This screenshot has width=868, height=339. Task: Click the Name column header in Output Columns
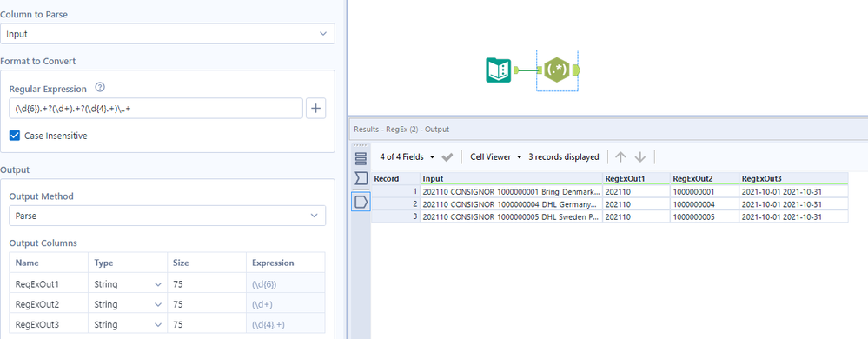49,263
